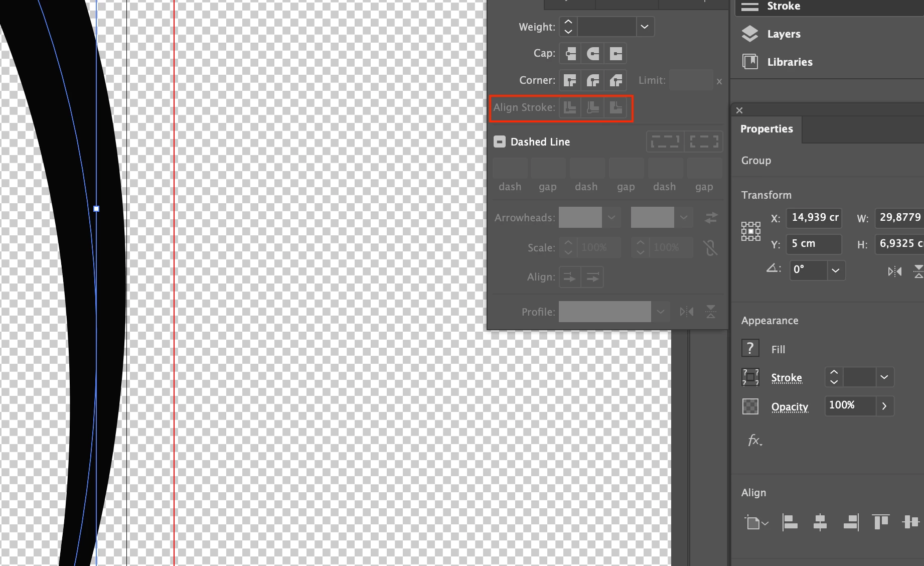The image size is (924, 566).
Task: Preserve exact dash and gap lengths
Action: point(665,142)
